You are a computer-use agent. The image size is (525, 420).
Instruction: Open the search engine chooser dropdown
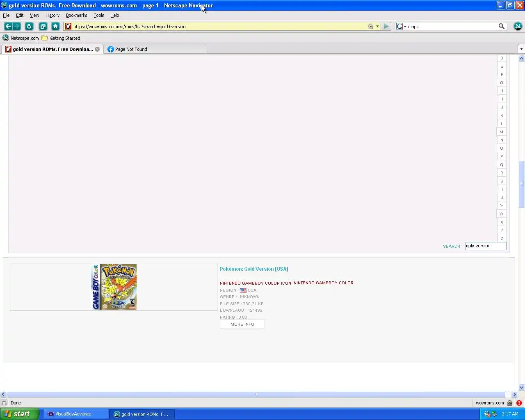tap(402, 26)
